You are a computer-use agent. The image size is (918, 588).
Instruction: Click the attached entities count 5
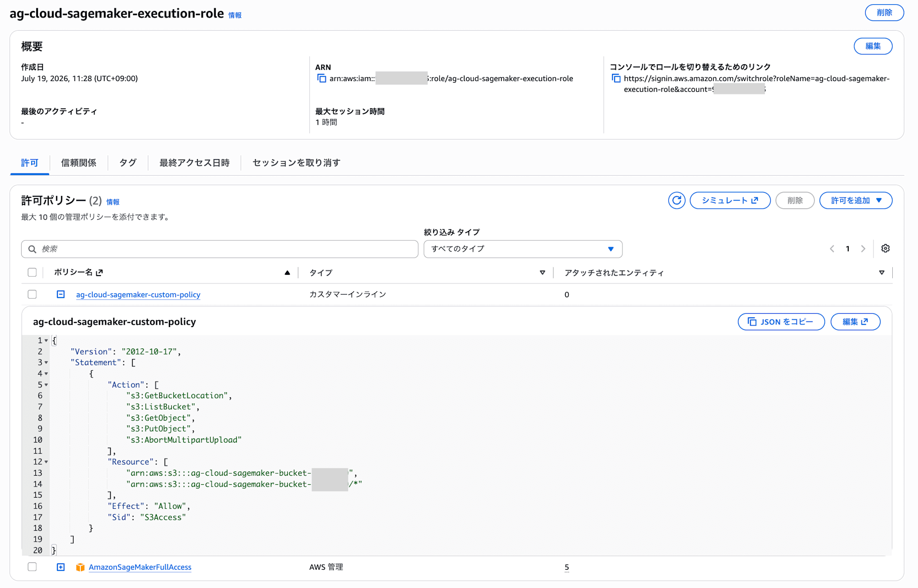tap(567, 567)
